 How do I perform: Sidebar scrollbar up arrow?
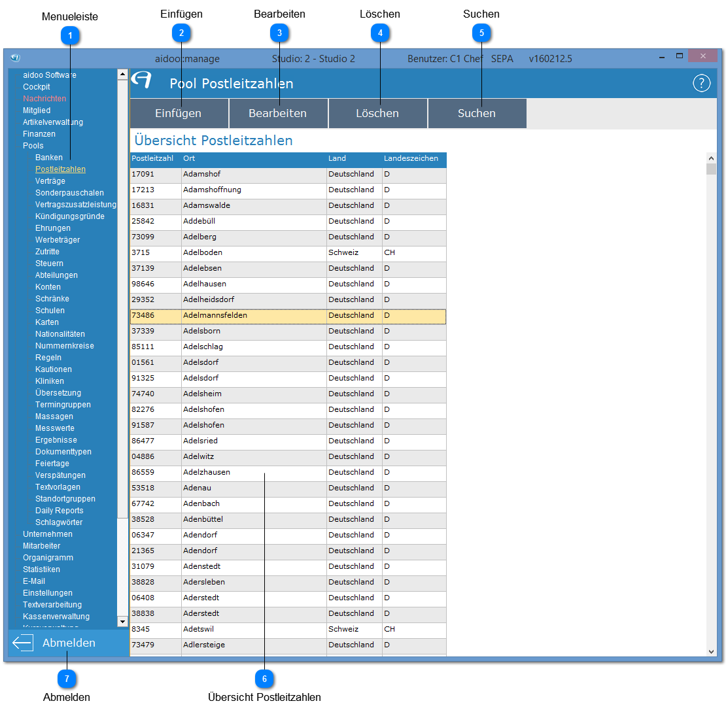[122, 75]
